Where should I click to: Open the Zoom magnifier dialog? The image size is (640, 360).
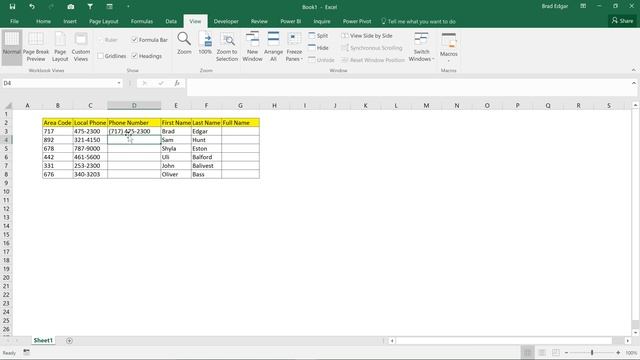184,44
